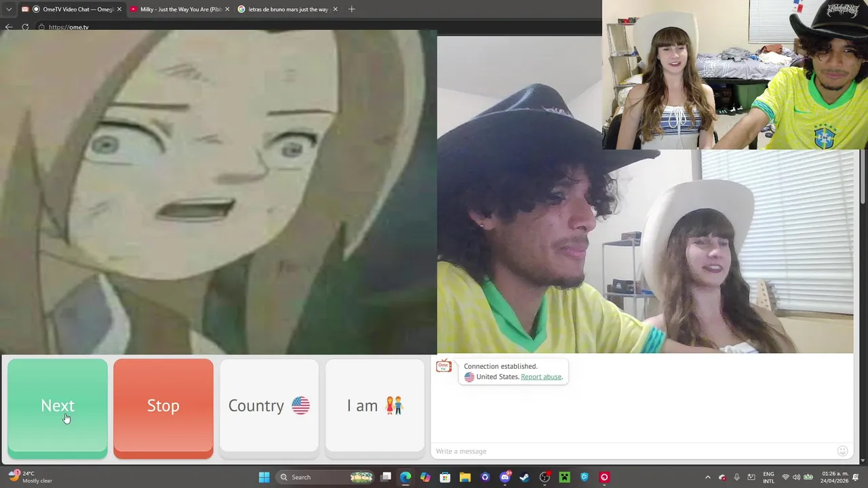Click the local webcam video feed
This screenshot has height=488, width=868.
pyautogui.click(x=645, y=195)
